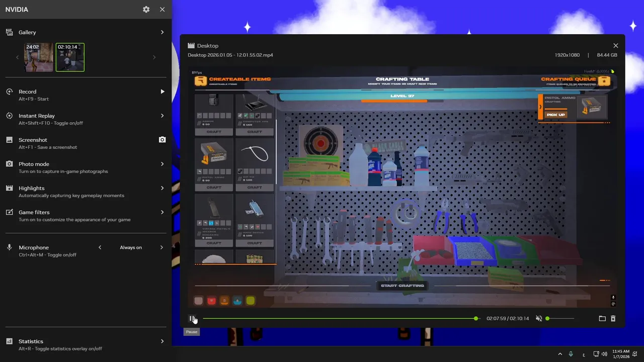The height and width of the screenshot is (362, 644).
Task: Click the blue category icon in crafting bar
Action: pyautogui.click(x=237, y=301)
